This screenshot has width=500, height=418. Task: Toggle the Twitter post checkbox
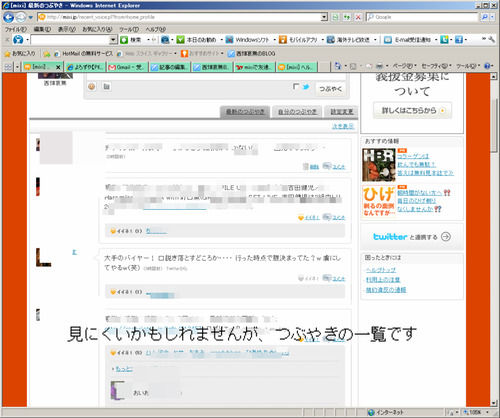(295, 86)
